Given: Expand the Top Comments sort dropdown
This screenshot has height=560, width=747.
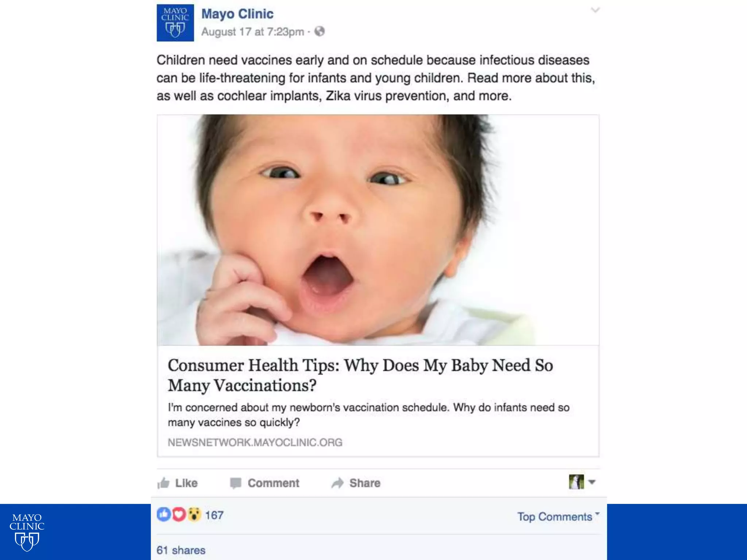Looking at the screenshot, I should pos(558,517).
